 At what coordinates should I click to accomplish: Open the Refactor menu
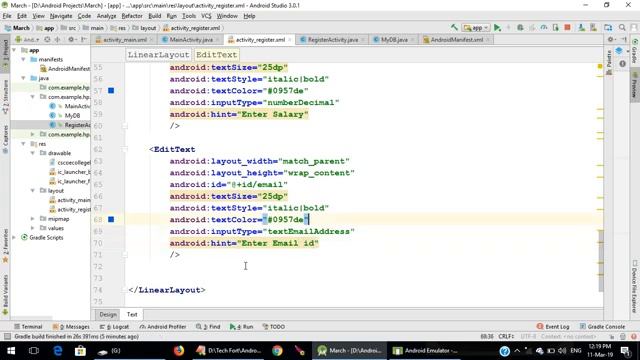click(x=132, y=16)
